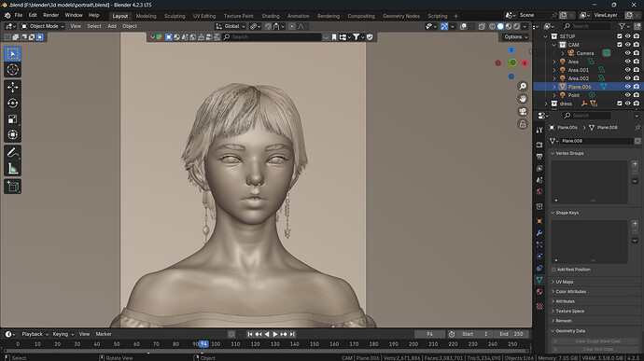Jump to the timeline start frame
Screen dimensions: 644x361
coord(250,334)
